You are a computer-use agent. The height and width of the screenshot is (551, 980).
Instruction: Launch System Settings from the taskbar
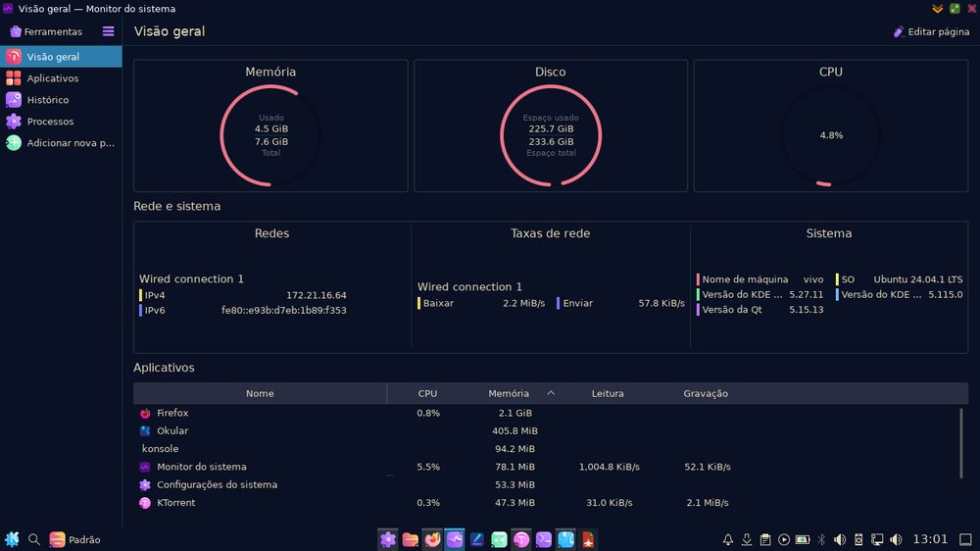coord(387,539)
